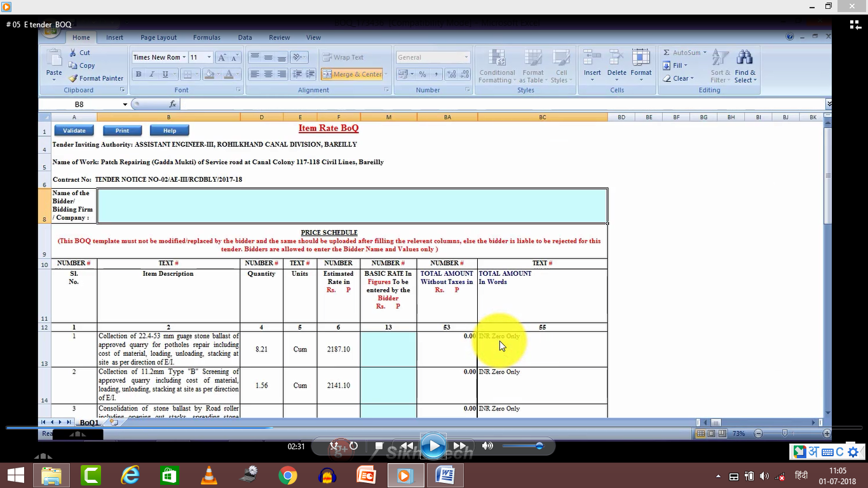Click the Paste icon in Clipboard group
868x488 pixels.
[x=53, y=59]
